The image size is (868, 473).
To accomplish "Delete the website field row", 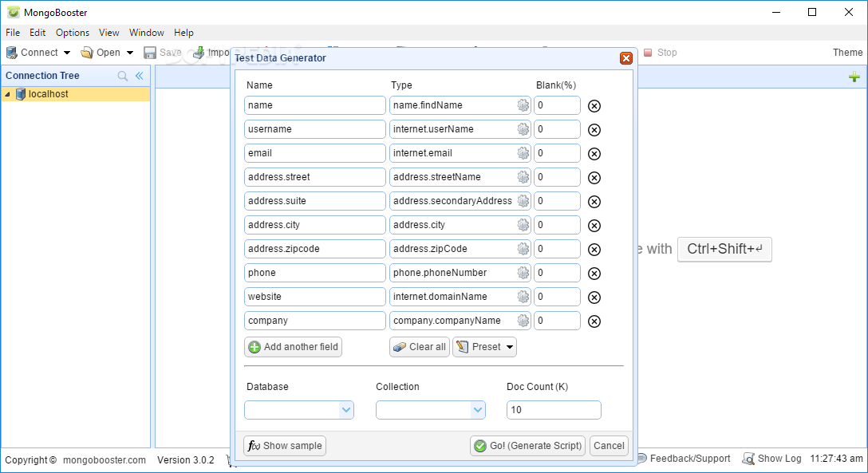I will coord(594,297).
